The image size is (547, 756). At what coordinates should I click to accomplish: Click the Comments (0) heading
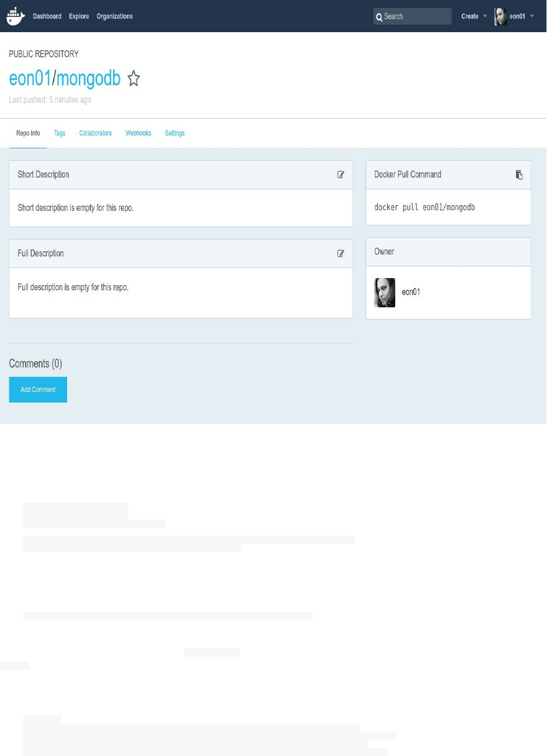pyautogui.click(x=36, y=363)
